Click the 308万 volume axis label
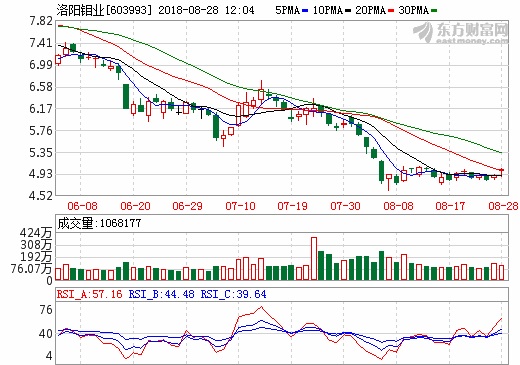The height and width of the screenshot is (365, 520). pyautogui.click(x=36, y=245)
